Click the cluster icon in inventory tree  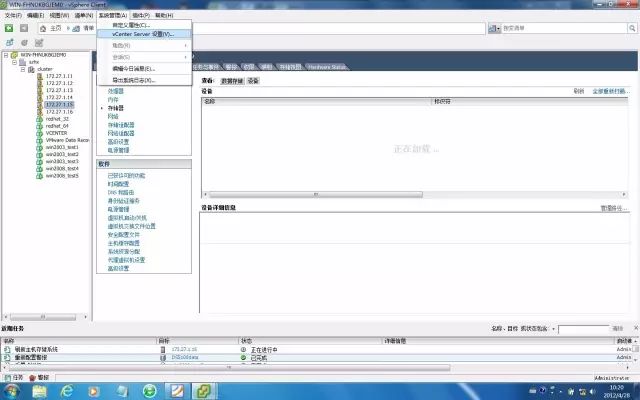[31, 69]
